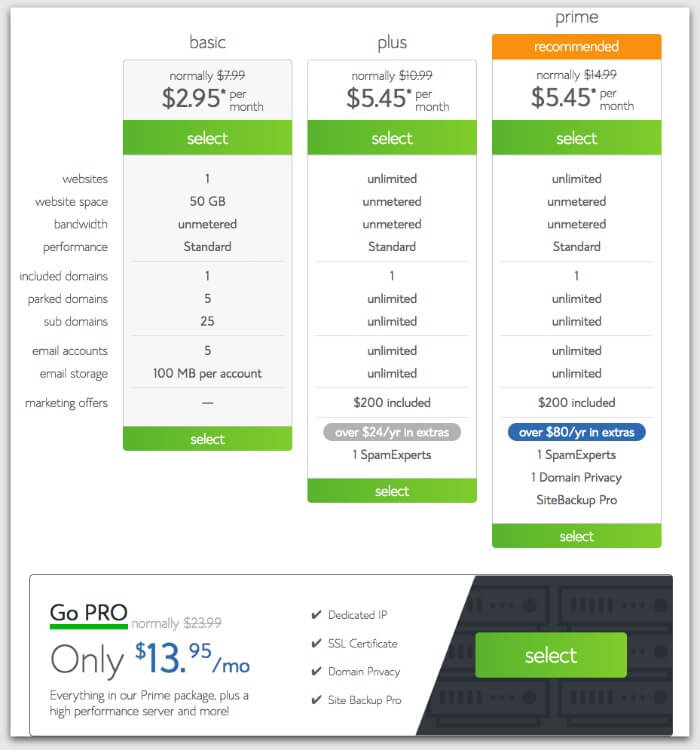
Task: Click the Go PRO heading
Action: click(x=88, y=613)
